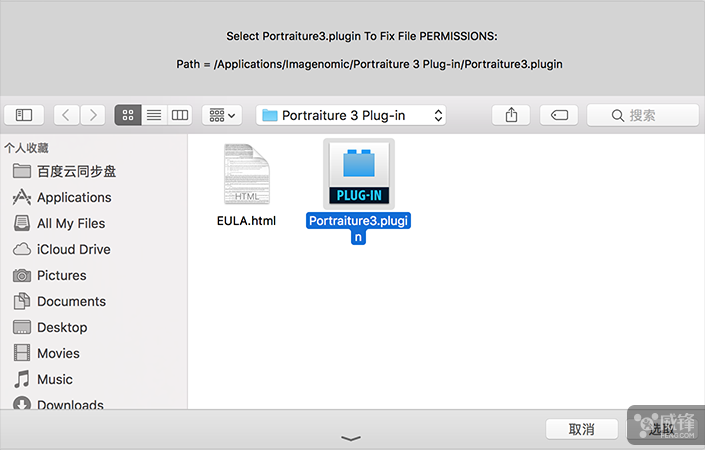Click the 取消 (Cancel) button
The height and width of the screenshot is (450, 705).
click(581, 429)
